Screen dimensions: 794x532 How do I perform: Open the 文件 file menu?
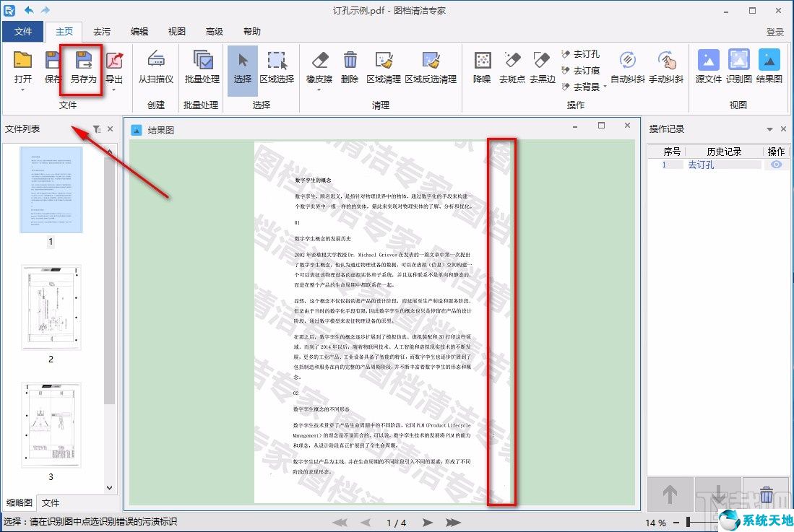24,31
